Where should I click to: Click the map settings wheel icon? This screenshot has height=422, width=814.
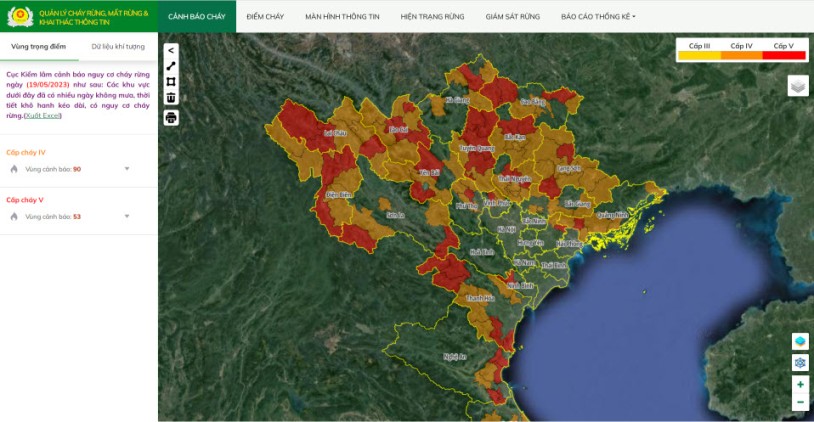[x=800, y=362]
